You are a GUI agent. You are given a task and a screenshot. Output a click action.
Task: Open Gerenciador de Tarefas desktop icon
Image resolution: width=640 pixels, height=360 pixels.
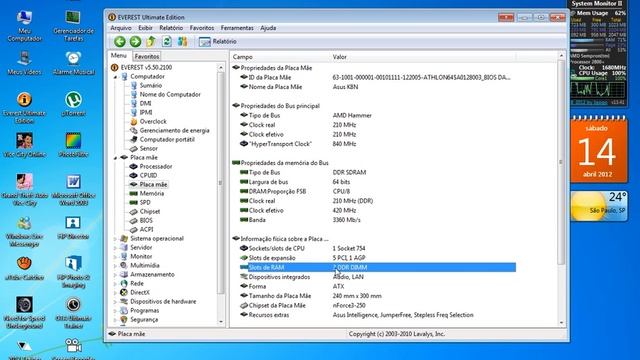click(x=73, y=26)
